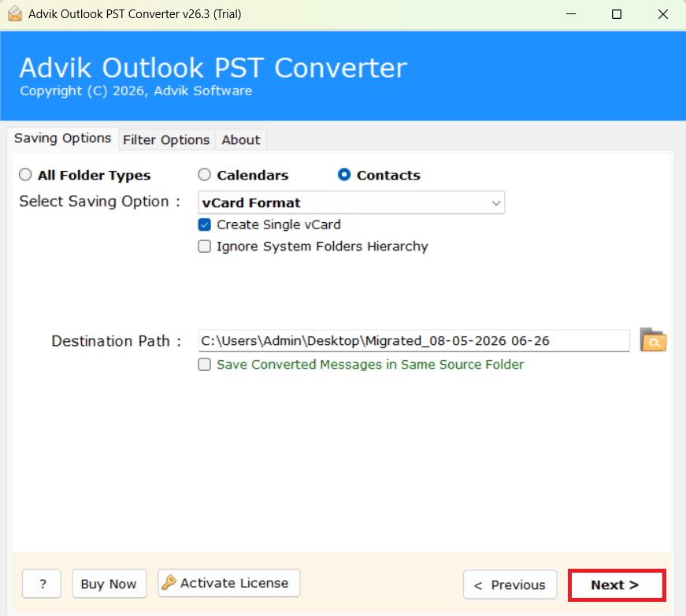Switch to the Saving Options tab

tap(62, 139)
